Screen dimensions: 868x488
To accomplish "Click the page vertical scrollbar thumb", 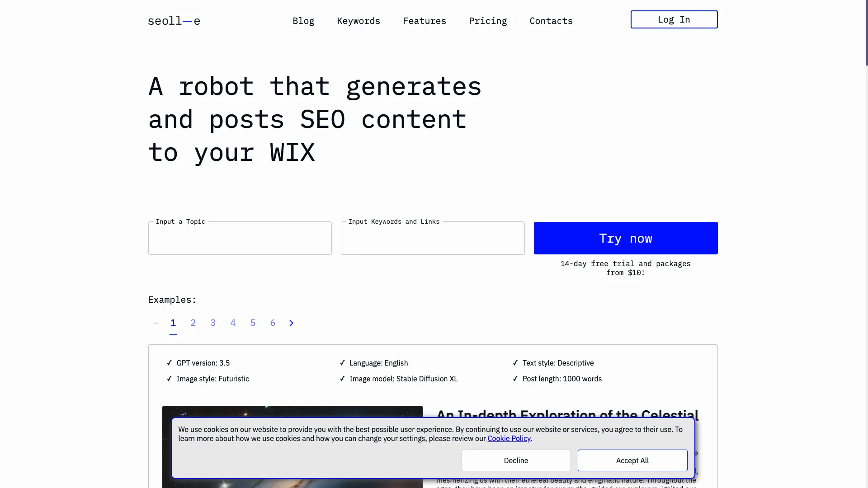I will pos(866,33).
